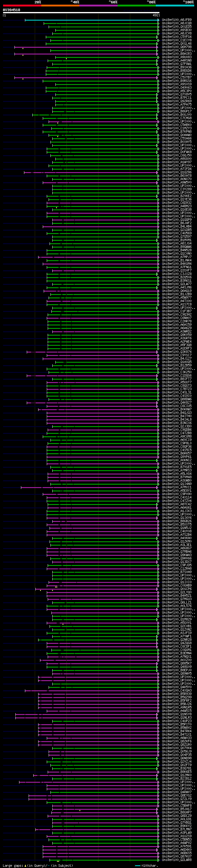Click the cyan ~100% legend color segment
The height and width of the screenshot is (868, 197).
click(x=175, y=6)
